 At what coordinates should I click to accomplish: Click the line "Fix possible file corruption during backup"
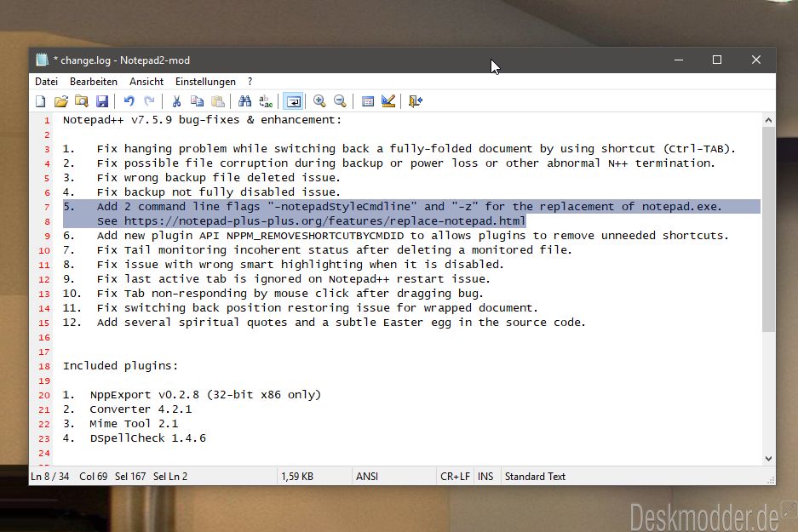[x=389, y=163]
